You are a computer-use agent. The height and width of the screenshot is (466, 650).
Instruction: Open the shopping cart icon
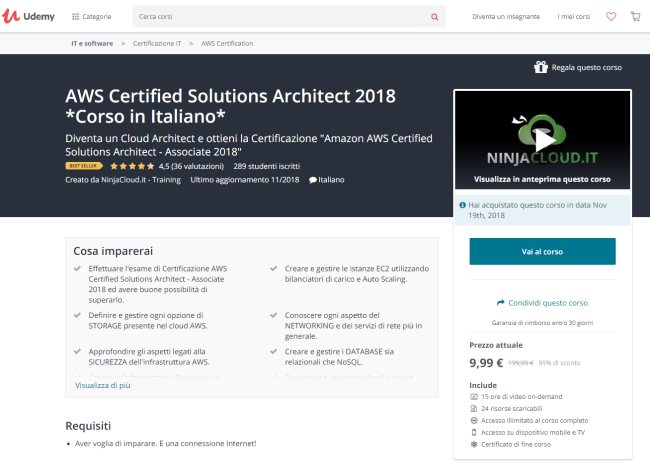635,17
